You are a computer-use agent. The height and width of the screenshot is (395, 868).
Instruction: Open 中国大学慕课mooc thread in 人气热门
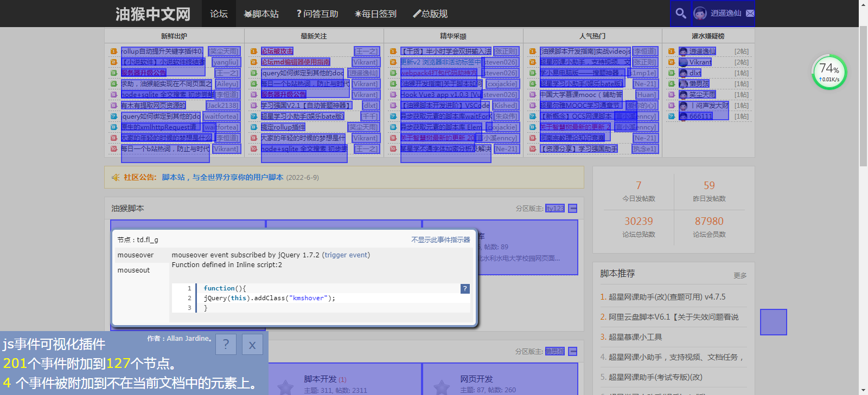pos(582,94)
